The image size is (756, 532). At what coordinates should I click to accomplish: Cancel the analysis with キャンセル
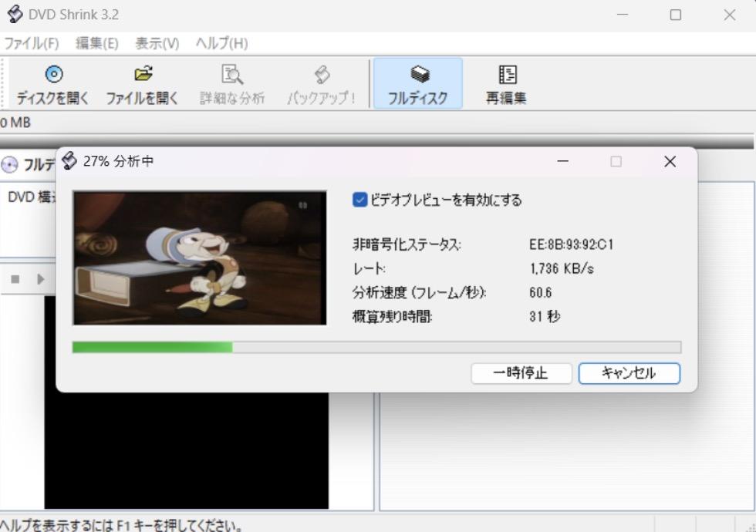tap(629, 373)
